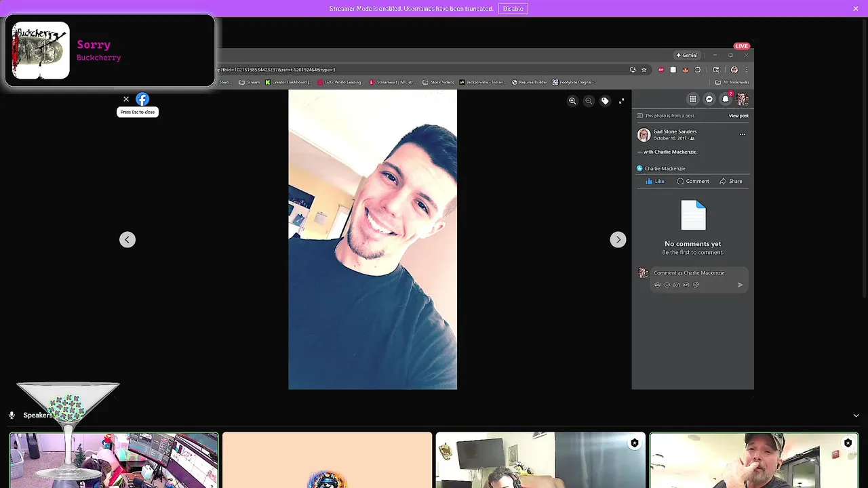Open the Facebook menu grid icon
Image resolution: width=868 pixels, height=488 pixels.
692,99
